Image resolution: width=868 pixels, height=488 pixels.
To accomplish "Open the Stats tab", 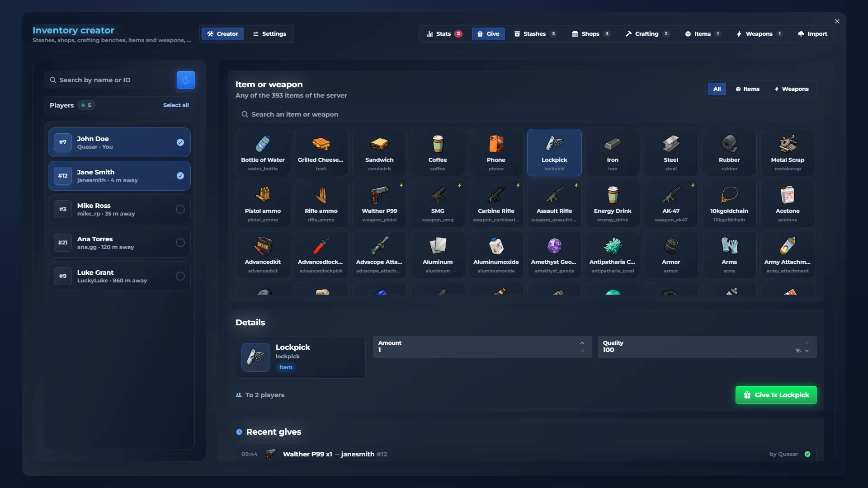I will [x=444, y=34].
